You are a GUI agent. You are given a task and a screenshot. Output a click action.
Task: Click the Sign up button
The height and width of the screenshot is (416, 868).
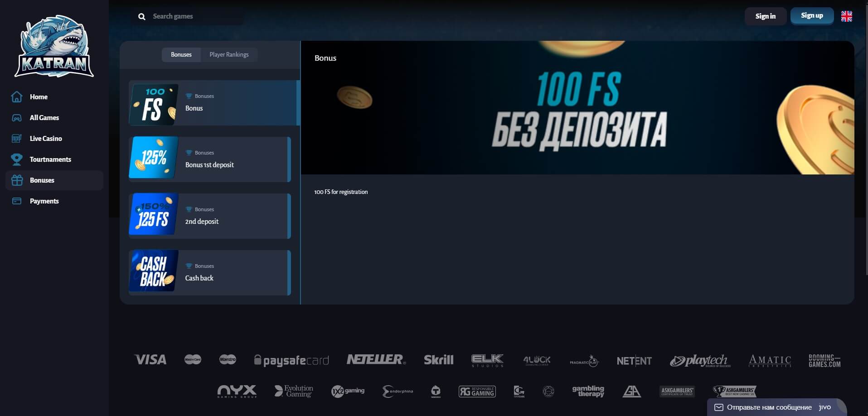pyautogui.click(x=812, y=16)
